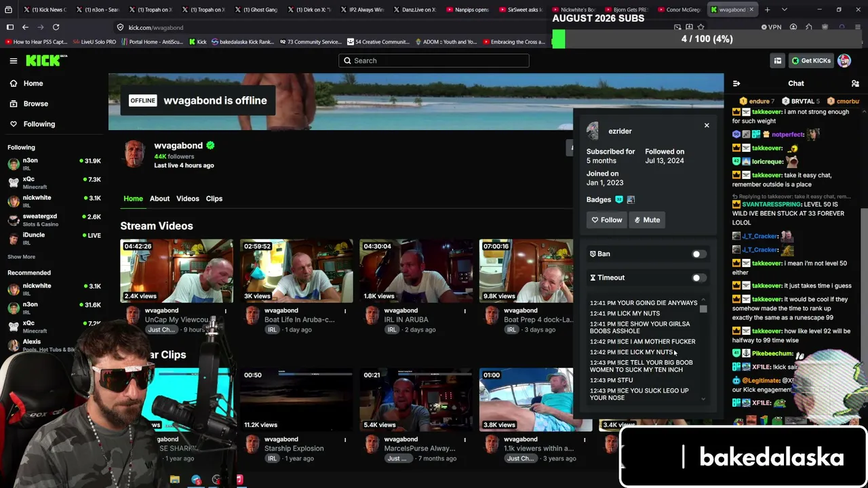Viewport: 868px width, 488px height.
Task: Mute ezrider from the user card
Action: pos(647,220)
